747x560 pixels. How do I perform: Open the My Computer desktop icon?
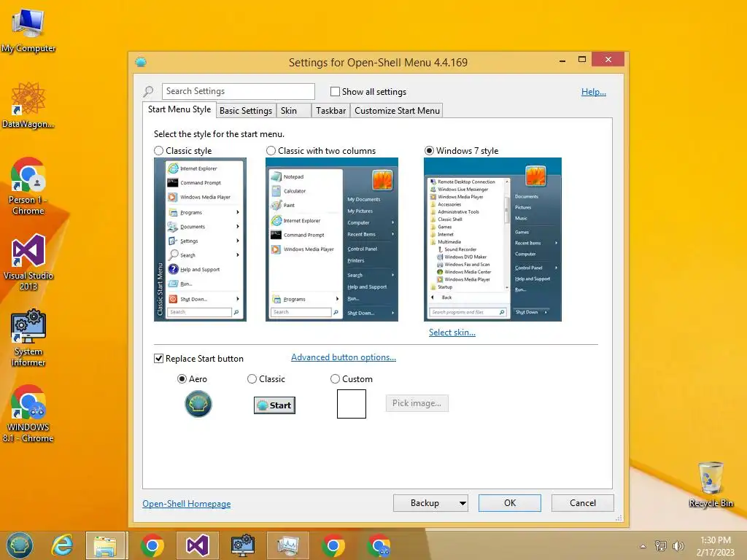(28, 28)
